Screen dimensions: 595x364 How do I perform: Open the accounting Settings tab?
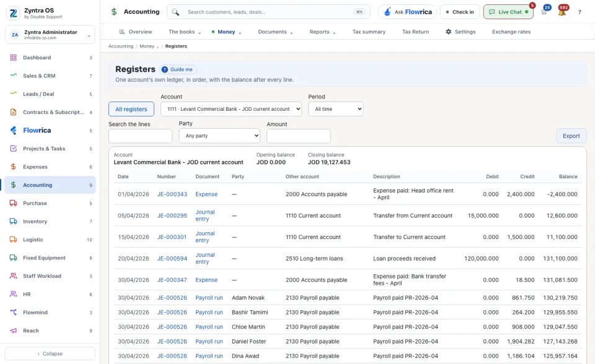(x=461, y=32)
